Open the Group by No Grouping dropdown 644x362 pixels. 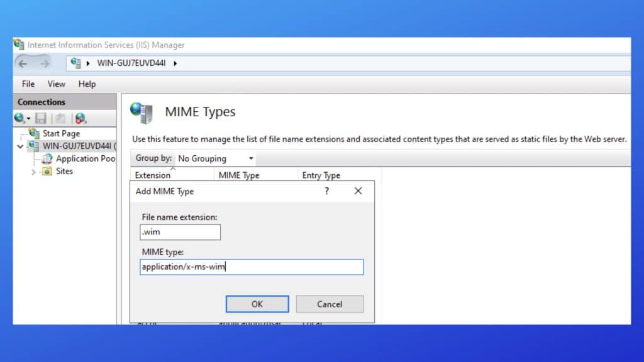[x=216, y=158]
